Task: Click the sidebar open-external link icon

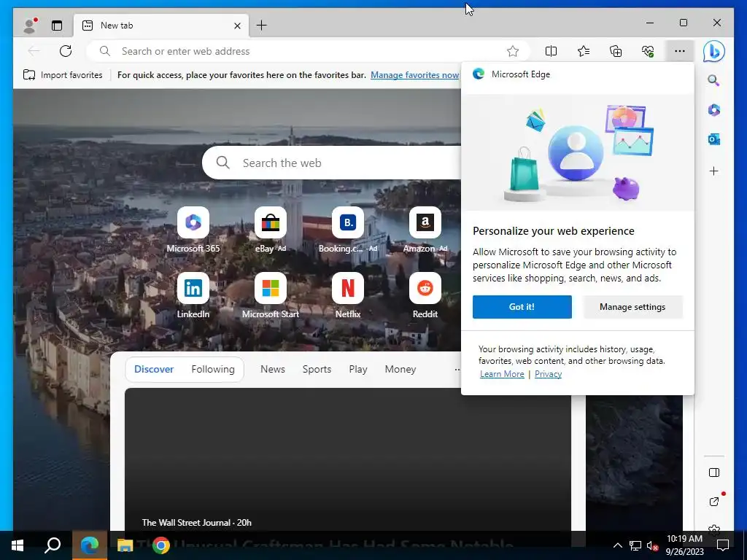Action: 713,502
